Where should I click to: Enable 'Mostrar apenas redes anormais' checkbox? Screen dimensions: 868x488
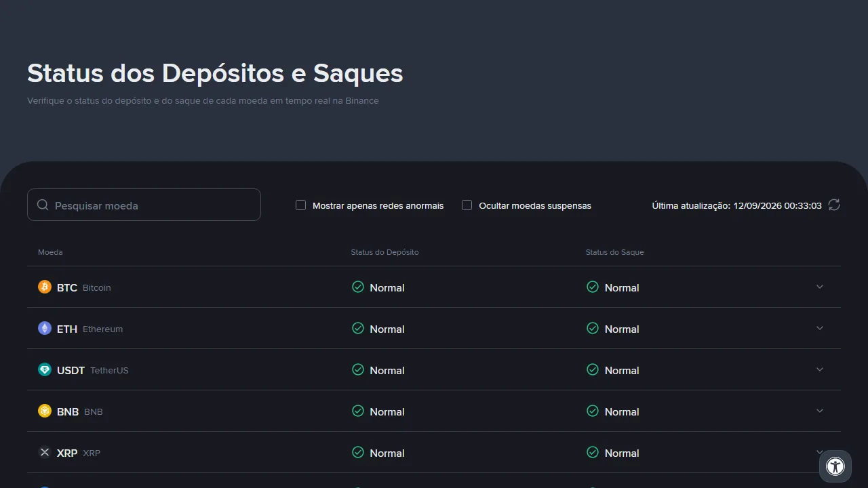(x=301, y=205)
